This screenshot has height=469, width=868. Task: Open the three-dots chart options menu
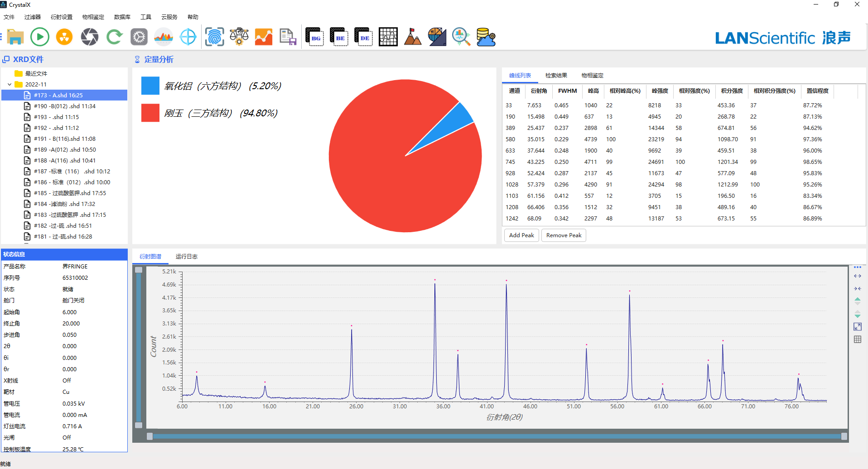[x=858, y=267]
